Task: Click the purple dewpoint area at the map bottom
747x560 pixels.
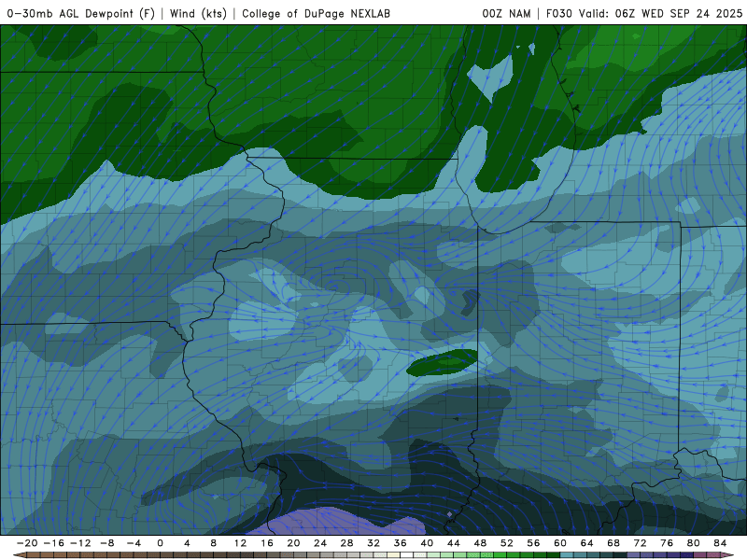Action: click(x=336, y=522)
